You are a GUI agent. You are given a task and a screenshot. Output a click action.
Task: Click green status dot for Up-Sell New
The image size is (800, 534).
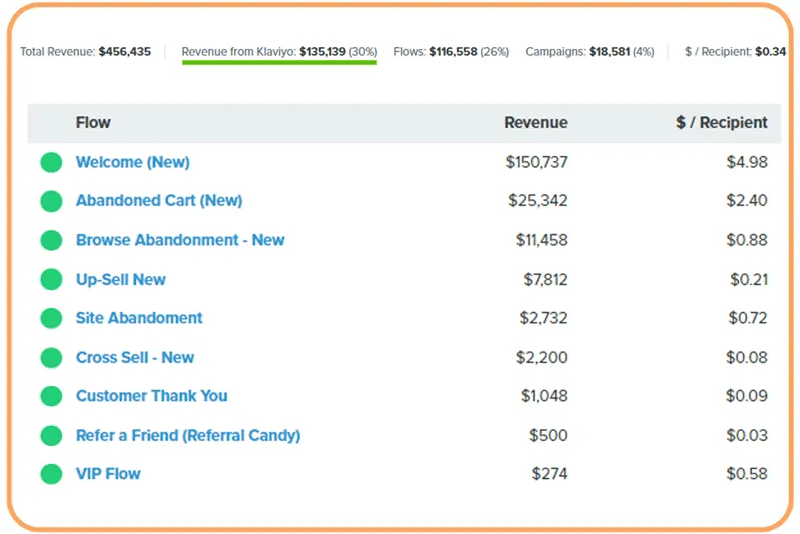pyautogui.click(x=51, y=279)
